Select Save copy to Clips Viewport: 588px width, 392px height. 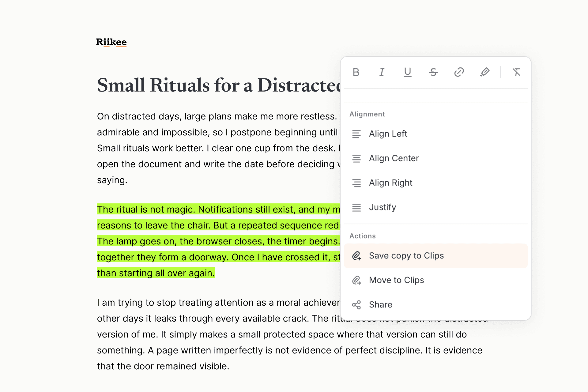[436, 256]
